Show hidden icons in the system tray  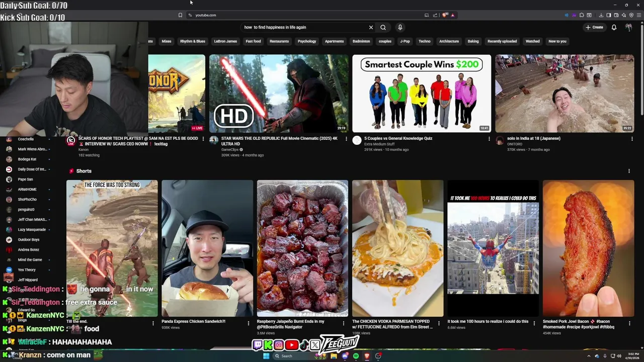589,356
